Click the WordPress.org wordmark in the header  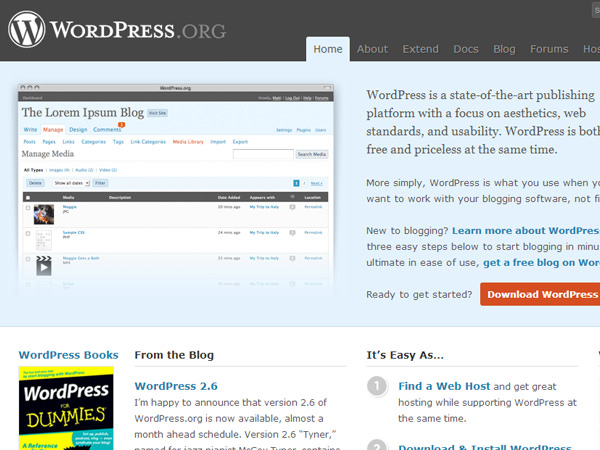tap(138, 30)
